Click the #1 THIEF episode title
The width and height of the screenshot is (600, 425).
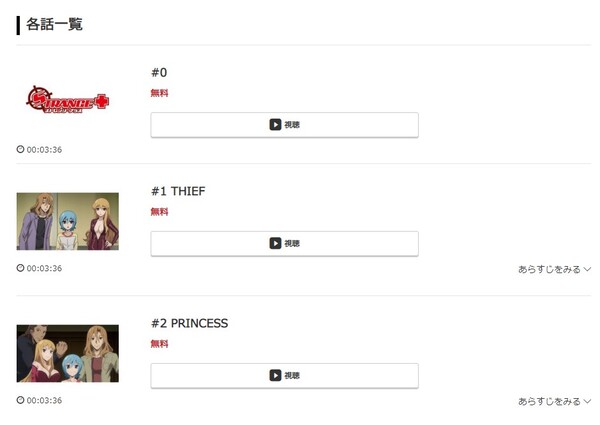(178, 191)
